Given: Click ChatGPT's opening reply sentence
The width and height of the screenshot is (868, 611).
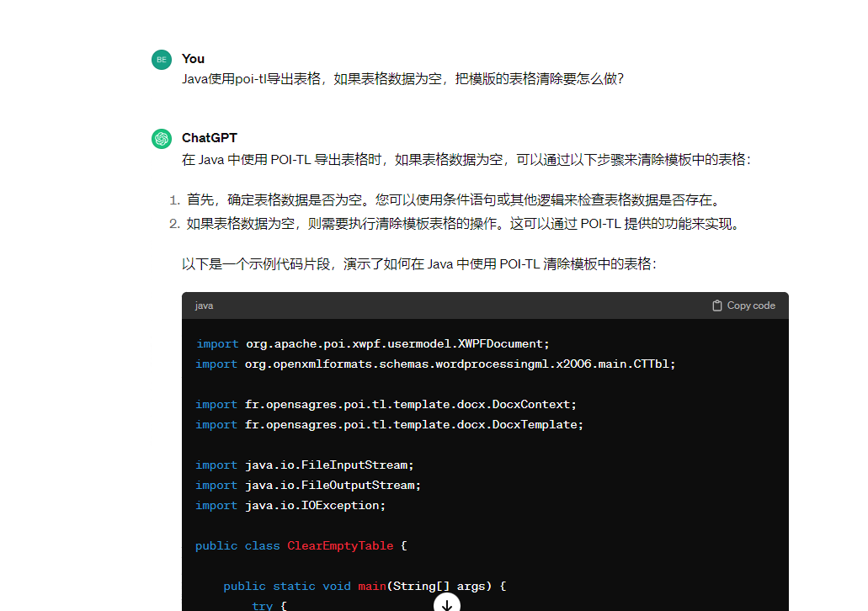Looking at the screenshot, I should click(466, 159).
